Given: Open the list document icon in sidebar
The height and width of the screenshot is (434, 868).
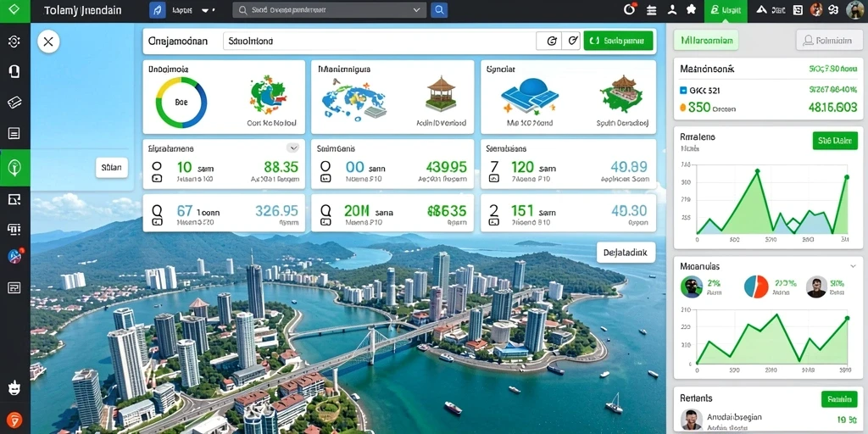Looking at the screenshot, I should 14,133.
